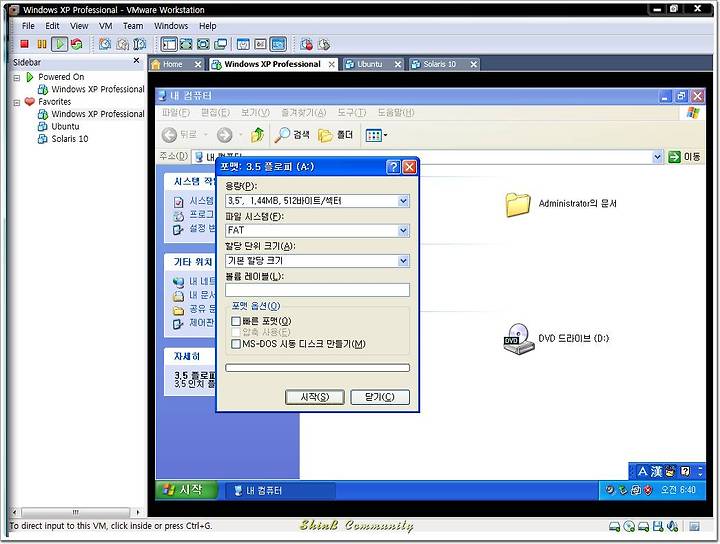This screenshot has width=720, height=544.
Task: Click the Quick Switch mode icon
Action: 203,44
